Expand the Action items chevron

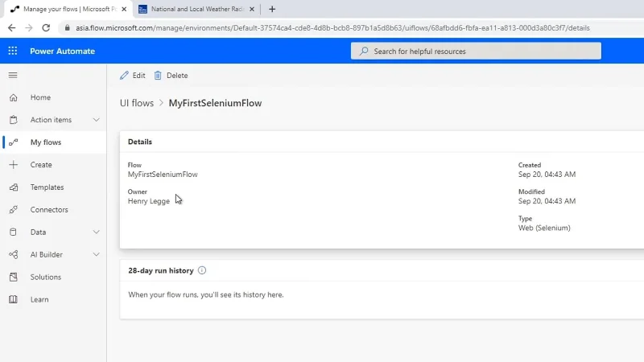96,120
